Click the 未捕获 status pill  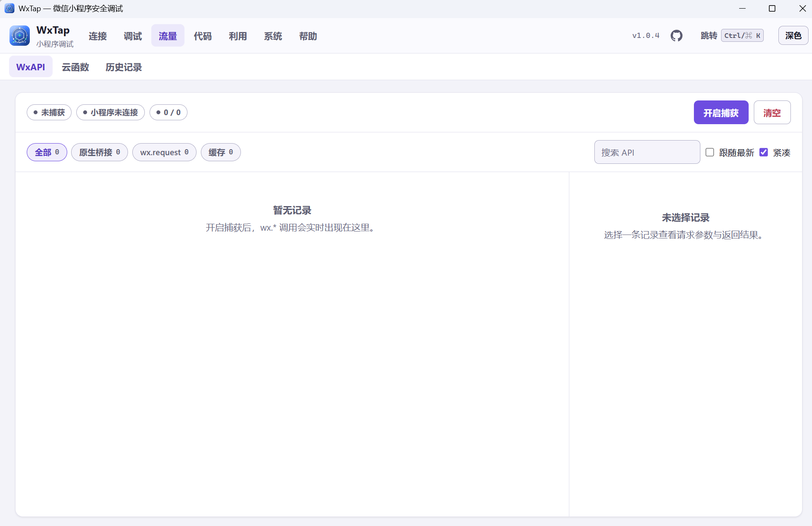tap(49, 112)
